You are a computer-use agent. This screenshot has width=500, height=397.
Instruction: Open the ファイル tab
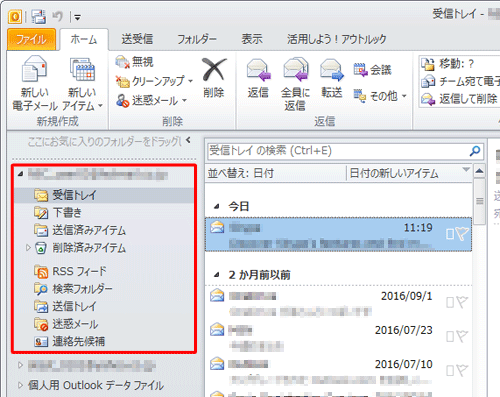tap(31, 40)
